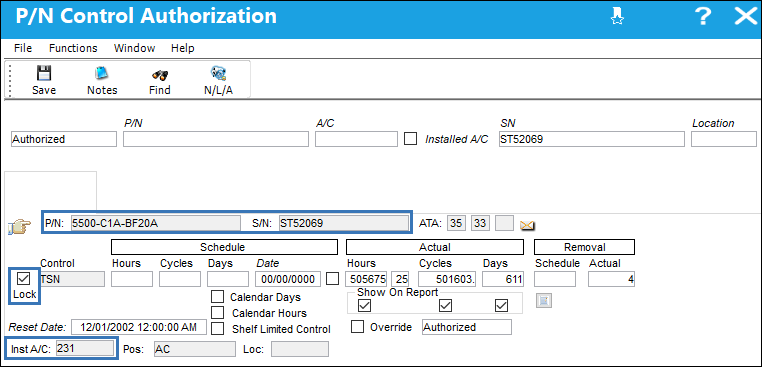Click the top filter field containing Authorized
Viewport: 762px width, 367px height.
click(x=64, y=139)
